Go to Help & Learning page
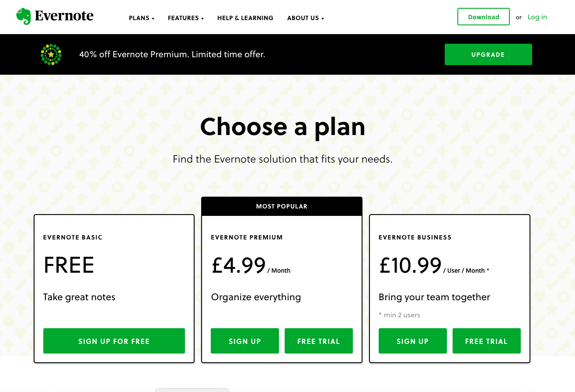 [x=245, y=18]
